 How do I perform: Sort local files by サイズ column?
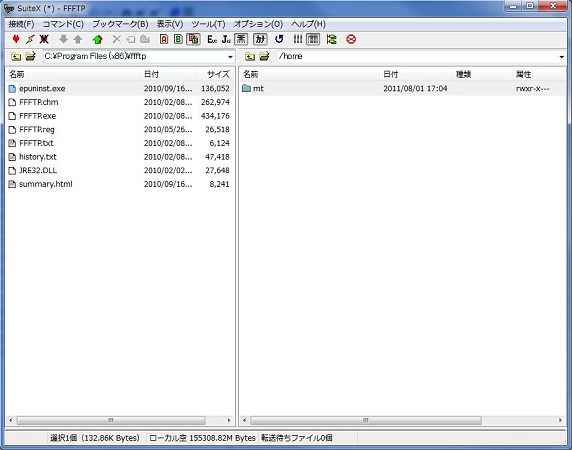tap(214, 74)
